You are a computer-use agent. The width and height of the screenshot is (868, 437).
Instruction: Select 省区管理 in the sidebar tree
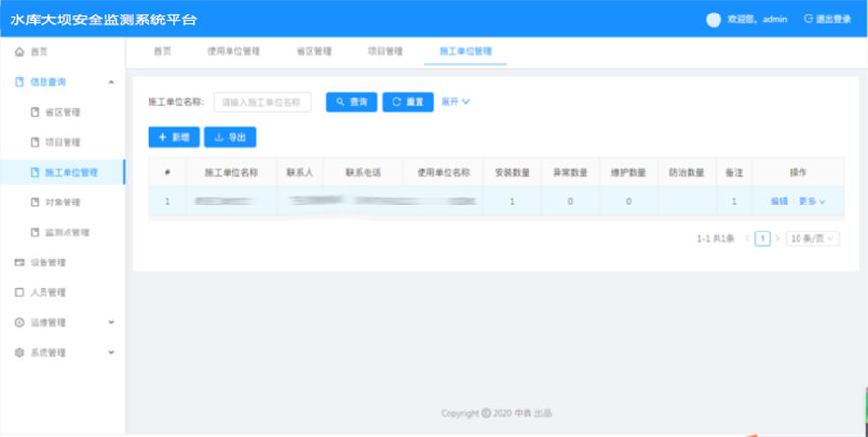click(x=62, y=112)
